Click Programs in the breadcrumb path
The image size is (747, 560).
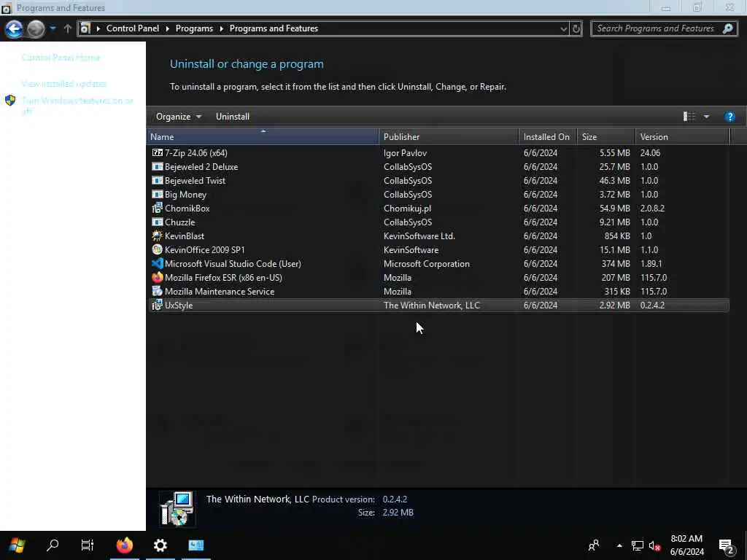point(194,28)
